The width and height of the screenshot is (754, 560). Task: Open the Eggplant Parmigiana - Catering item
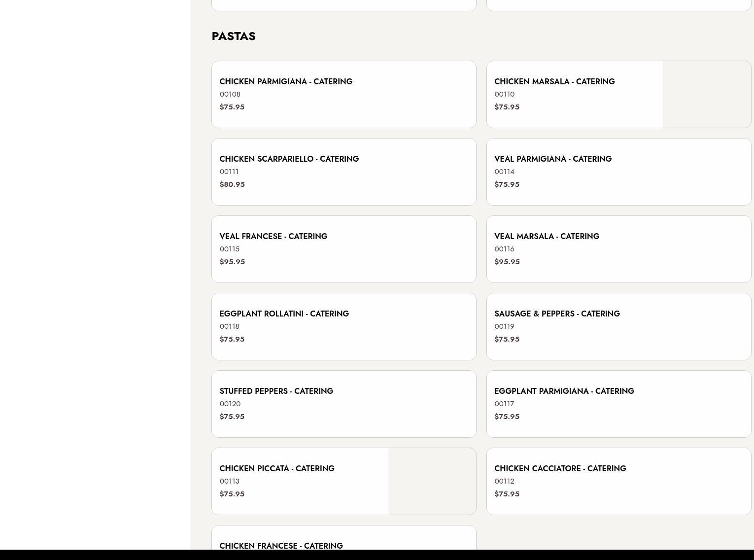[619, 404]
